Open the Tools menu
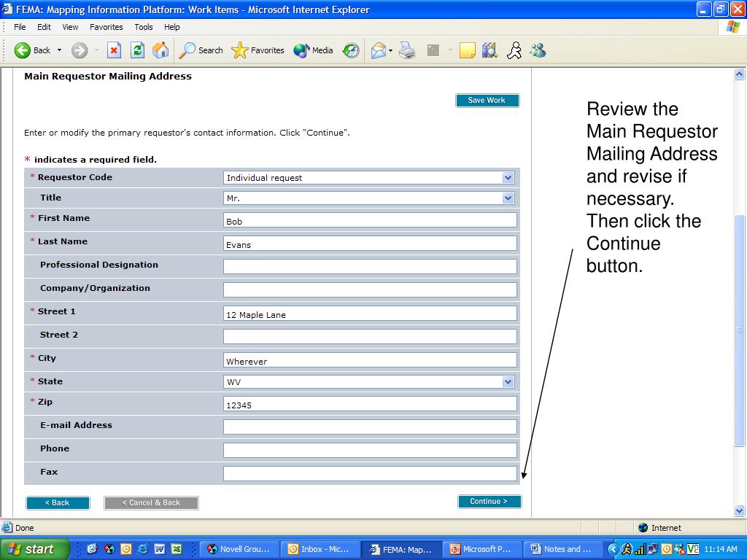 pyautogui.click(x=144, y=27)
